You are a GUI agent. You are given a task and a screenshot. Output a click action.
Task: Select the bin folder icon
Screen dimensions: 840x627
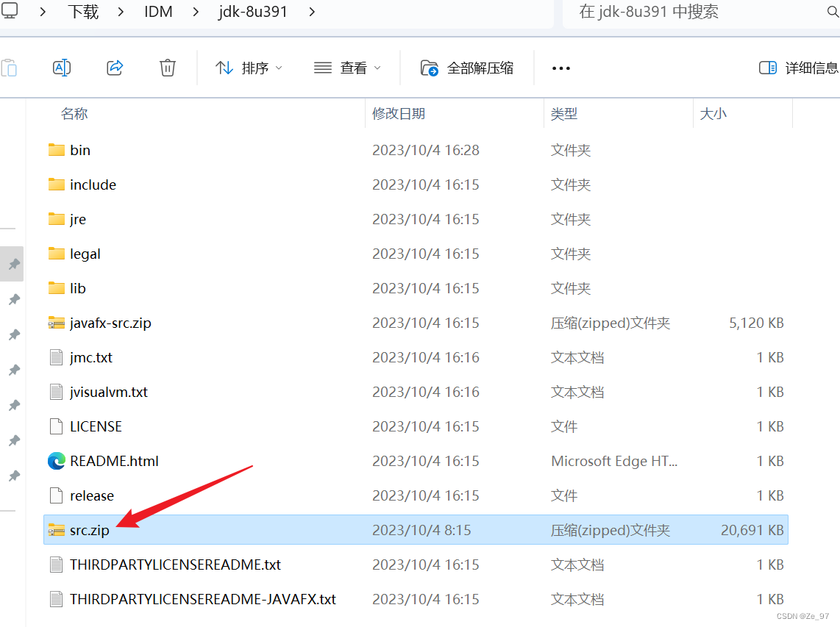(56, 150)
